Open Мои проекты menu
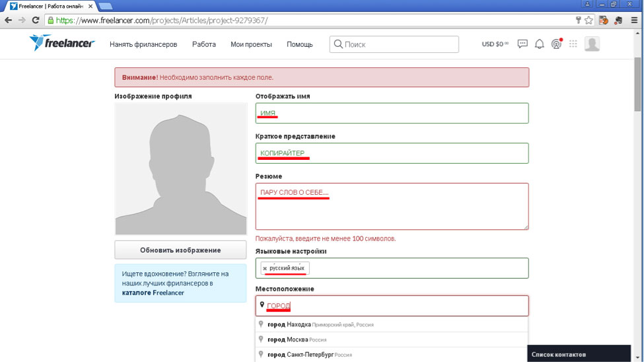 click(251, 44)
